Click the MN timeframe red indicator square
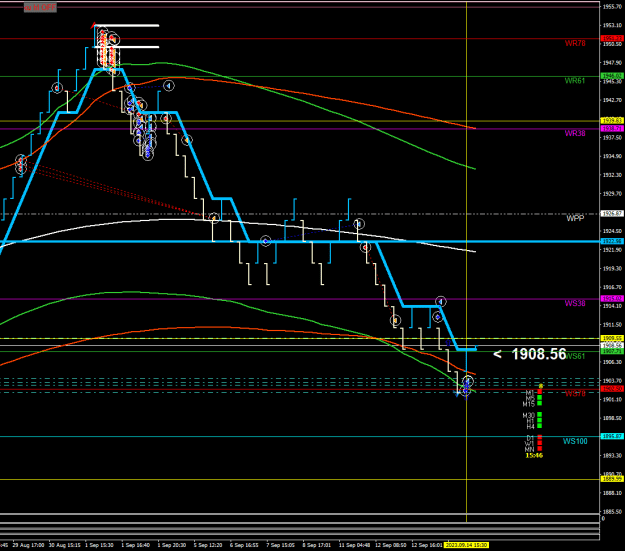The height and width of the screenshot is (551, 625). click(x=540, y=449)
